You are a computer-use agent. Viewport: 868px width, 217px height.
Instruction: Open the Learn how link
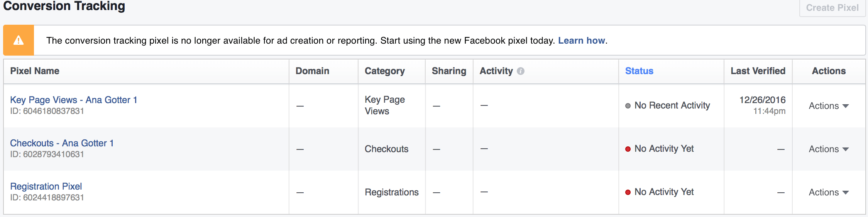582,41
